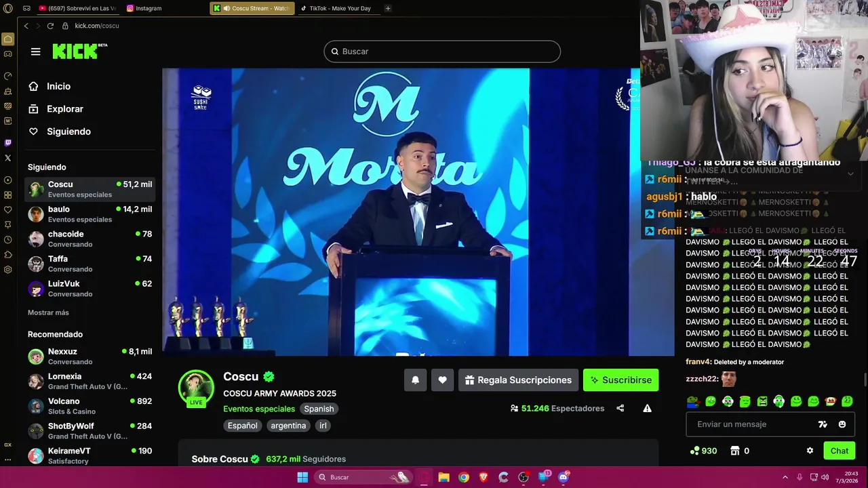
Task: Click the KICK logo
Action: [79, 51]
